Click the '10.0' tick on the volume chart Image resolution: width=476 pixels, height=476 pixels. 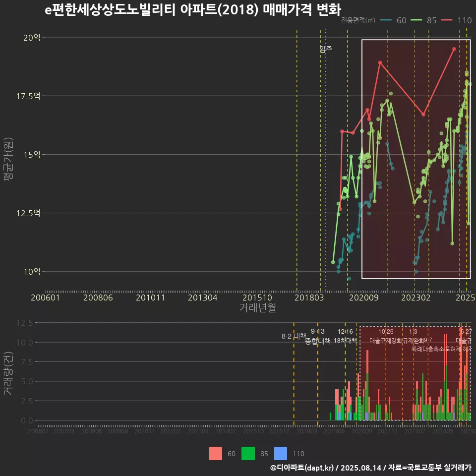[x=25, y=343]
